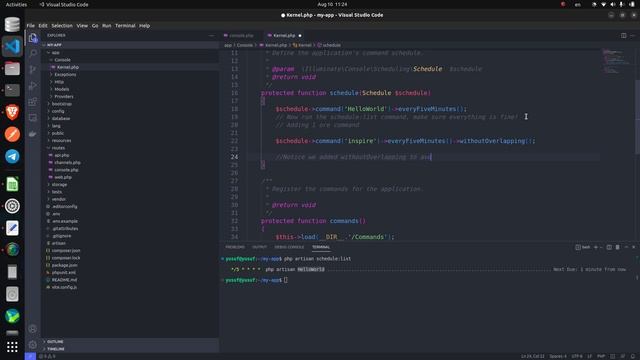
Task: Open notifications bell in status bar
Action: (633, 356)
